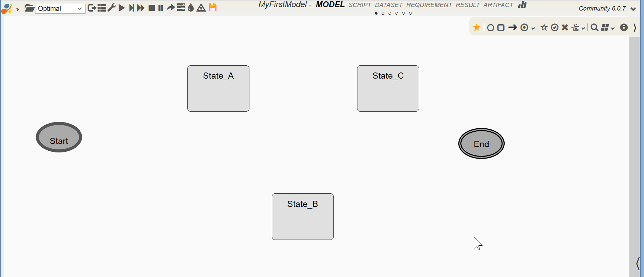Select the State_B node
Screen dimensions: 644x277
point(303,216)
